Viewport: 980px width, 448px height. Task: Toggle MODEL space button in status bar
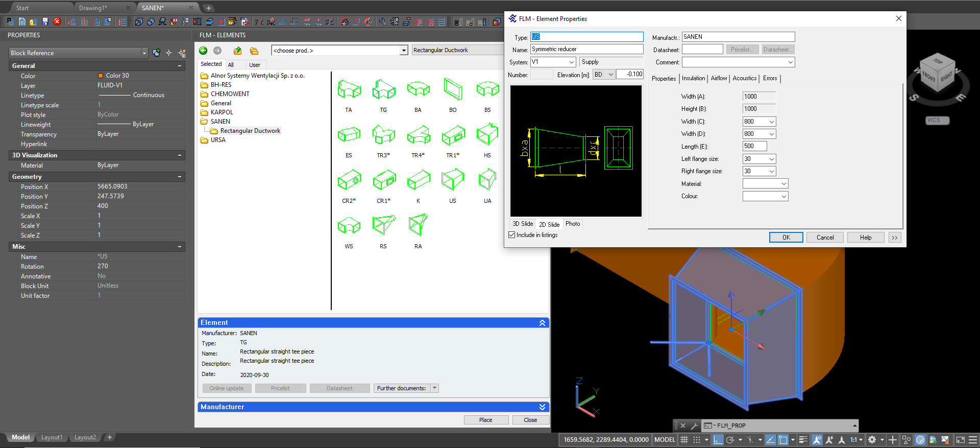[x=665, y=440]
